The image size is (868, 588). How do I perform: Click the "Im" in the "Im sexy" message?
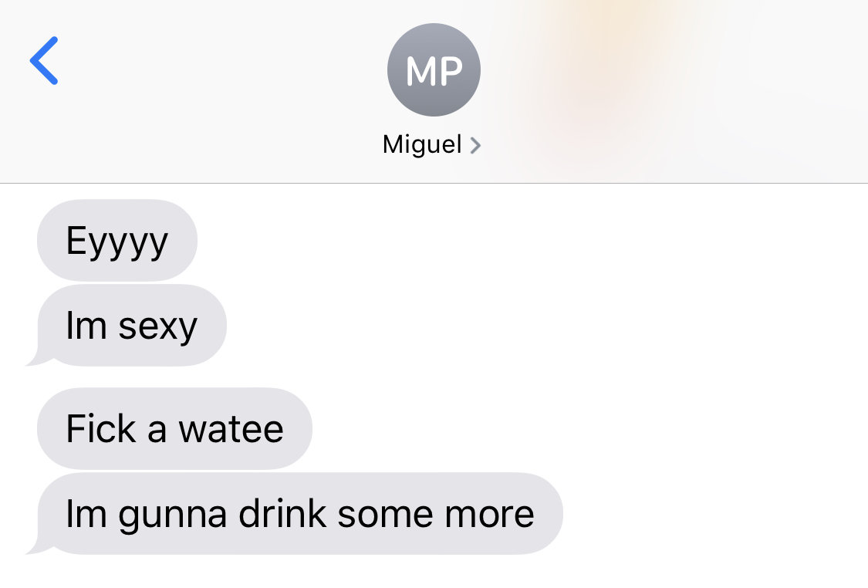[x=86, y=325]
